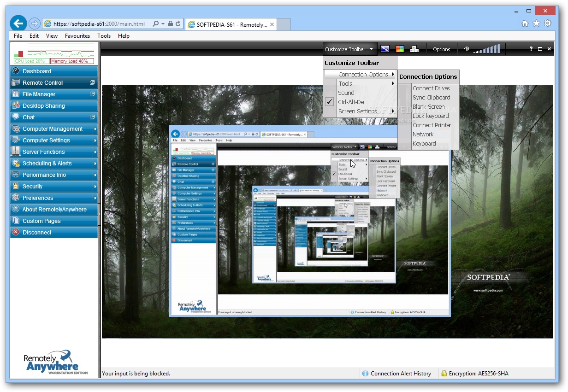Image resolution: width=568 pixels, height=392 pixels.
Task: Click the browser Back button
Action: 18,23
